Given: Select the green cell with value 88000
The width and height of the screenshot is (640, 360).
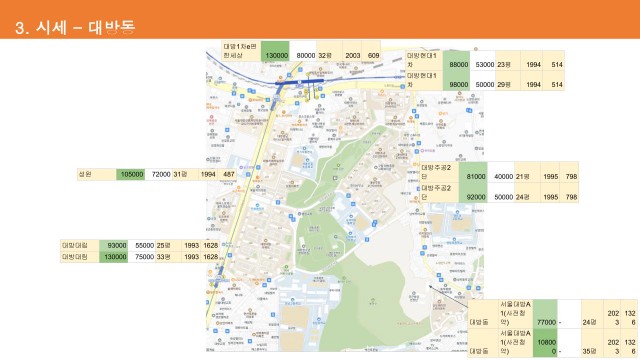Looking at the screenshot, I should point(456,60).
